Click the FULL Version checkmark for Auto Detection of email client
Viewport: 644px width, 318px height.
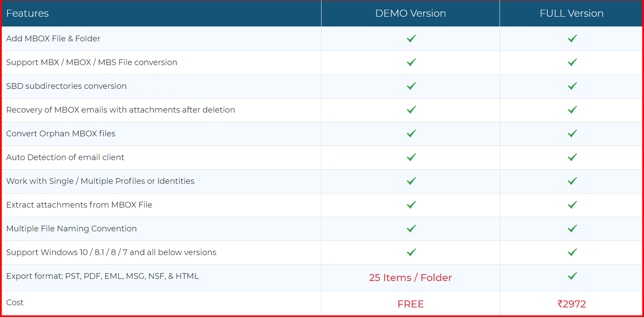pyautogui.click(x=572, y=157)
